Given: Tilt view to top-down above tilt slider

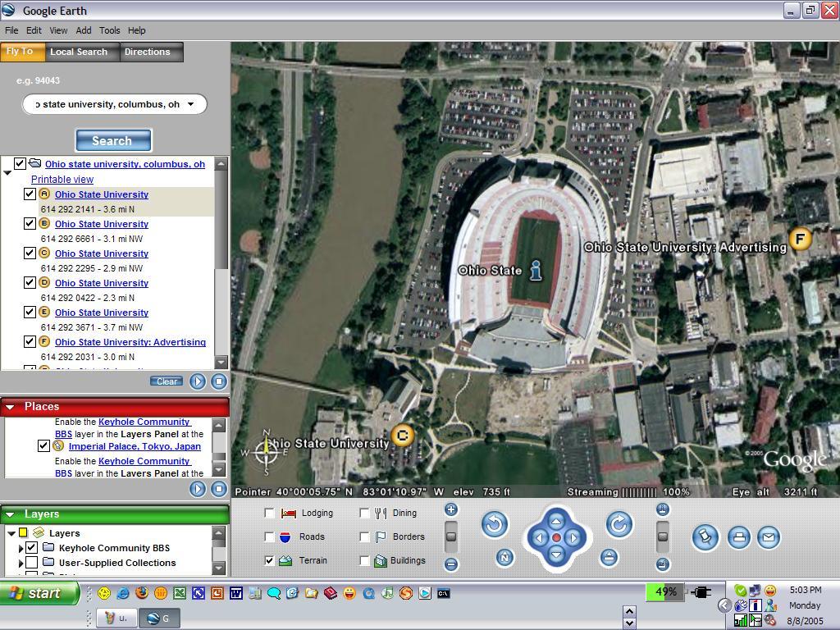Looking at the screenshot, I should pyautogui.click(x=663, y=509).
